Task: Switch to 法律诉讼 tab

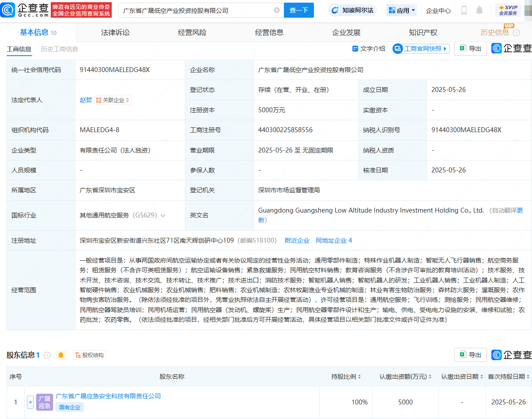Action: coord(115,32)
